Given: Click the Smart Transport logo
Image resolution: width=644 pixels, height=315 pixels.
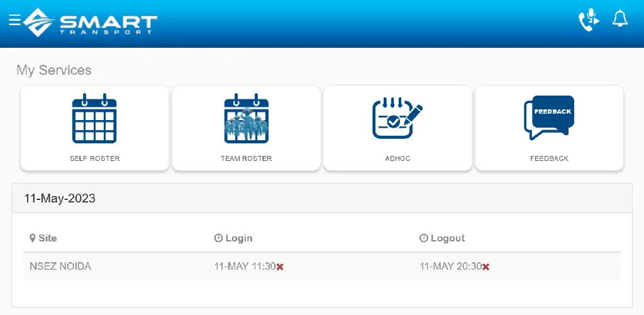Looking at the screenshot, I should click(91, 22).
